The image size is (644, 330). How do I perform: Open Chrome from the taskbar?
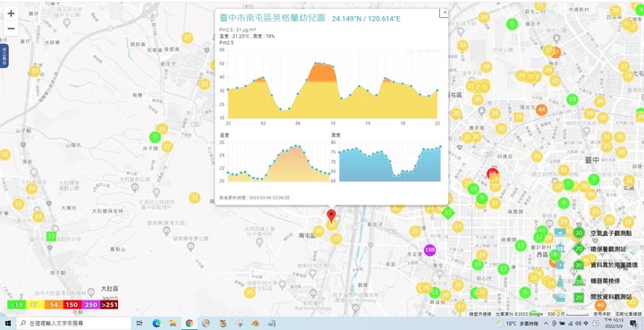tap(190, 324)
